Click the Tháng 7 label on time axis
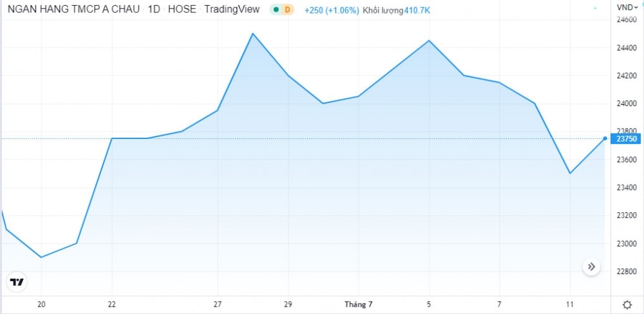 (x=358, y=304)
